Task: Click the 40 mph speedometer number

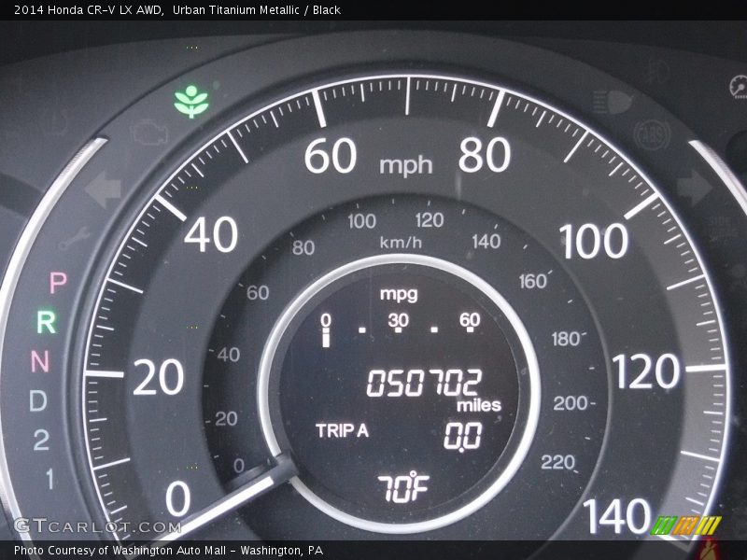Action: [211, 235]
